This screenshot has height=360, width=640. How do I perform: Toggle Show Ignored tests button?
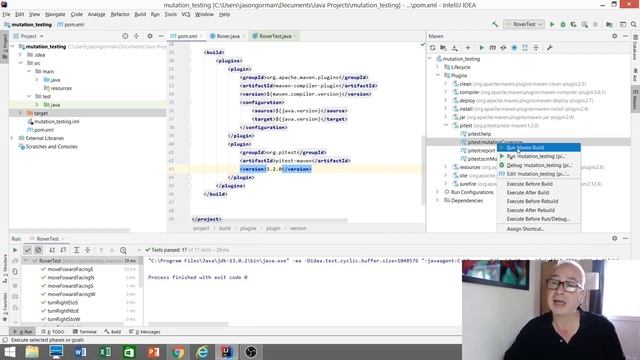38,250
